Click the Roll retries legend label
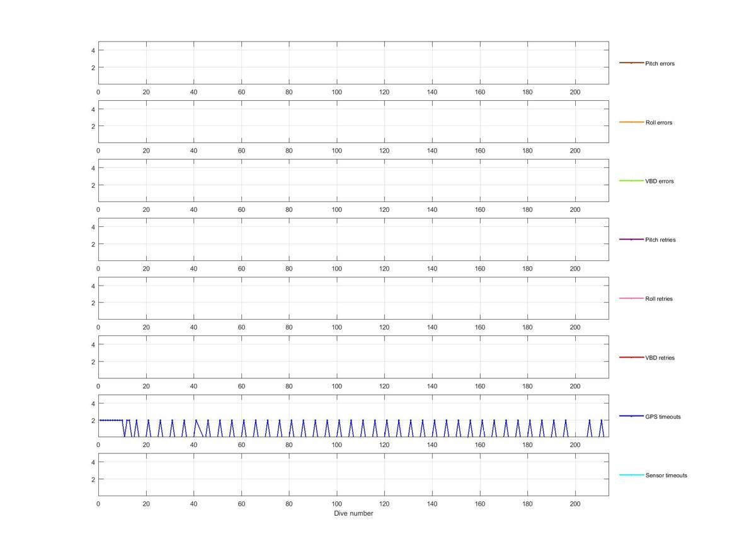This screenshot has height=558, width=756. (659, 299)
